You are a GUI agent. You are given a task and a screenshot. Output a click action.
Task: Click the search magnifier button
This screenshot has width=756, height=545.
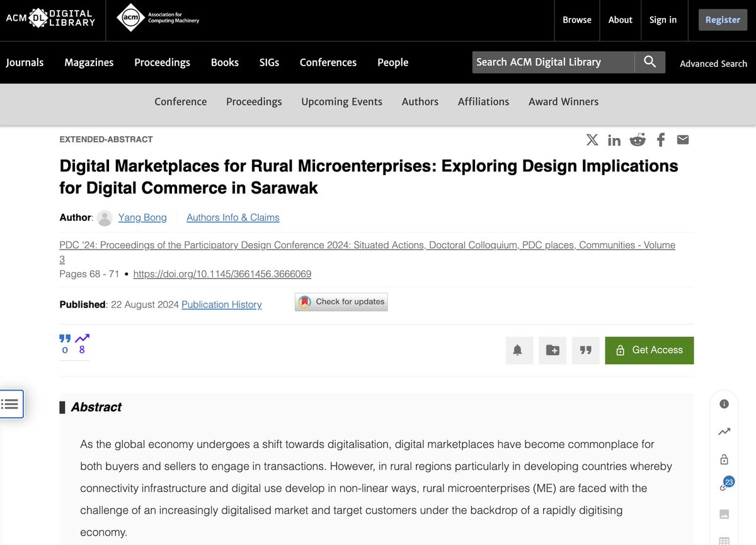click(650, 62)
